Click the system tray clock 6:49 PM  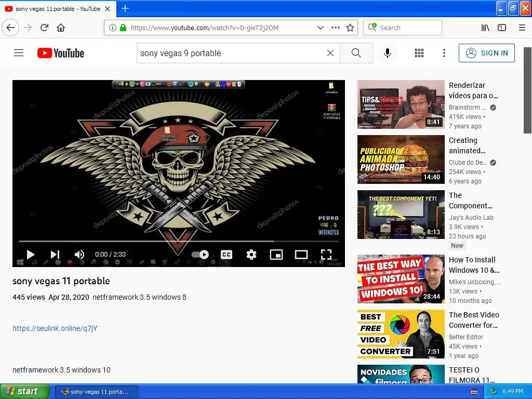point(513,392)
